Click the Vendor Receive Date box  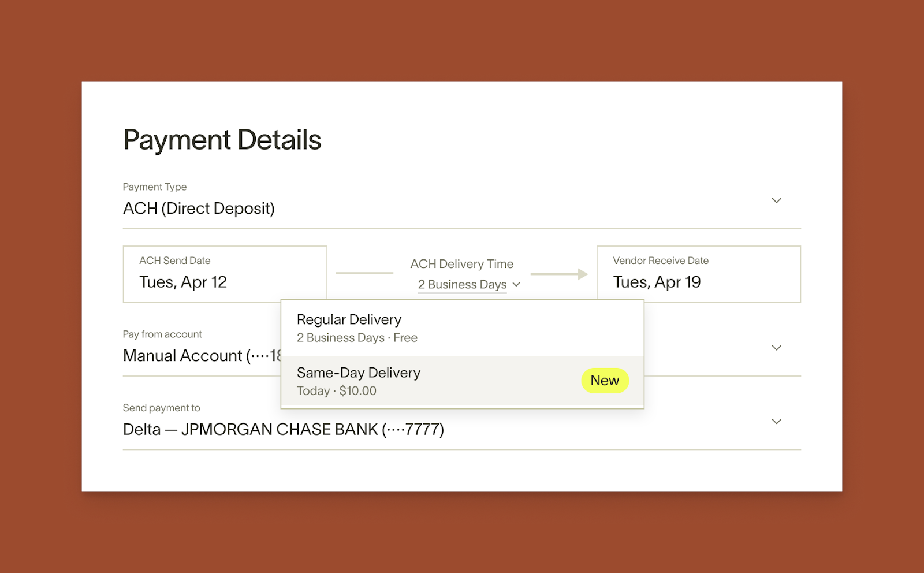[698, 274]
